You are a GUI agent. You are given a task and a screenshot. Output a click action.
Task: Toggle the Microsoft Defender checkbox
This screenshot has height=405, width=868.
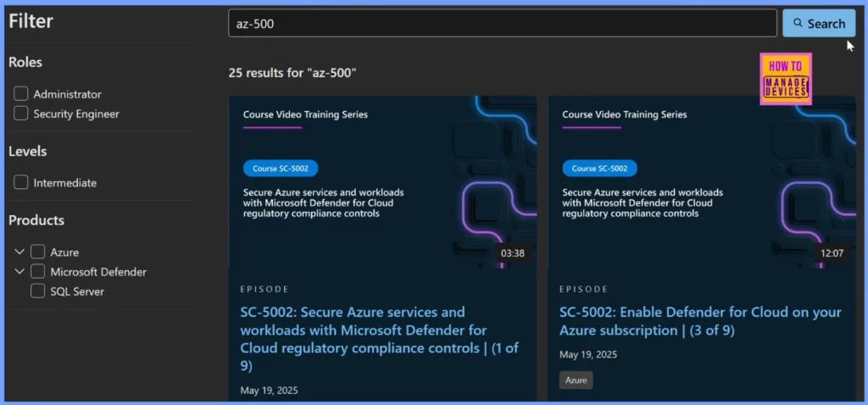37,272
